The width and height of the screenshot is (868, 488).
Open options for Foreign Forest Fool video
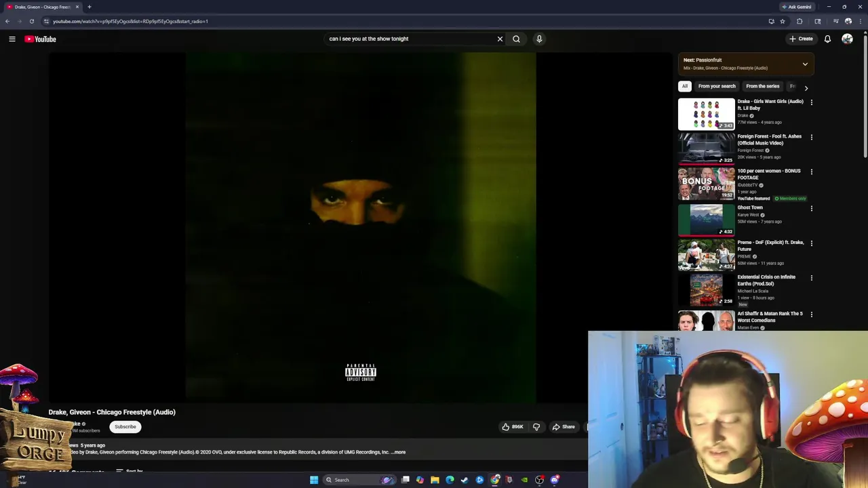pos(811,137)
